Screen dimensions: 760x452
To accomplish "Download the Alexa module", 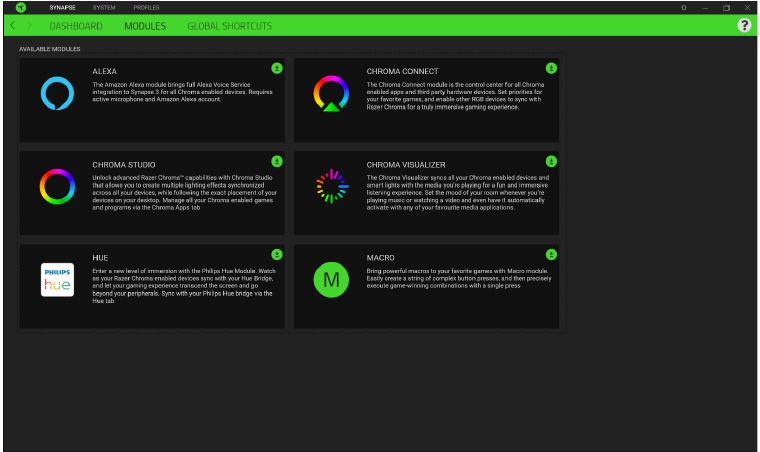I will (x=277, y=68).
